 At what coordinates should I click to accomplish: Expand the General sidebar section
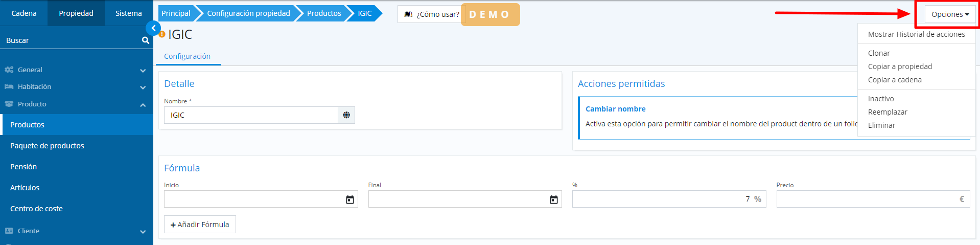coord(143,70)
